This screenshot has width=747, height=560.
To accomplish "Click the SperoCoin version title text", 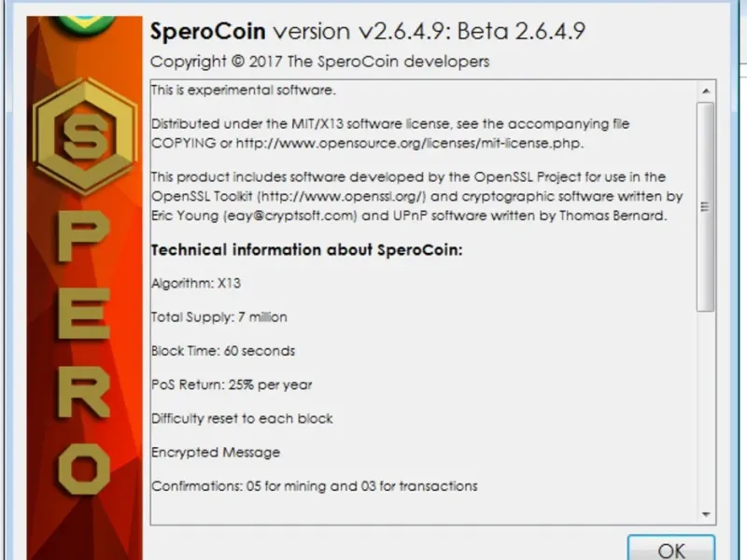I will coord(367,32).
